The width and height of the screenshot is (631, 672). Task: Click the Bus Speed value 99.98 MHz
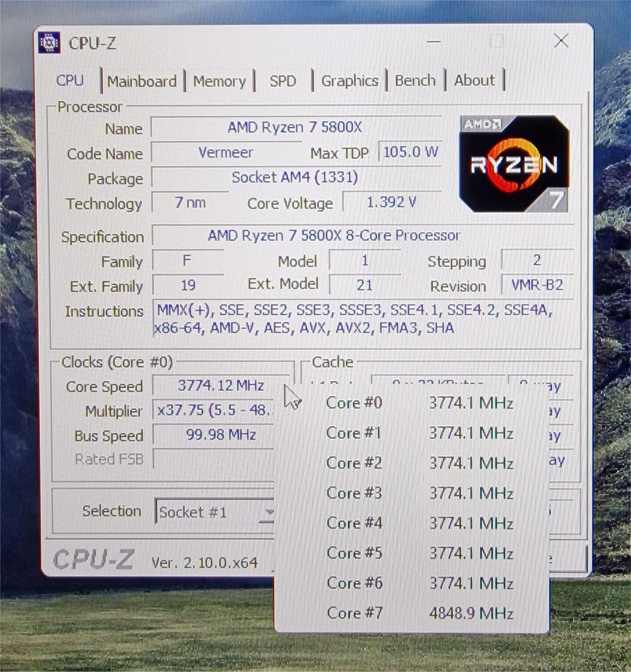click(x=214, y=435)
